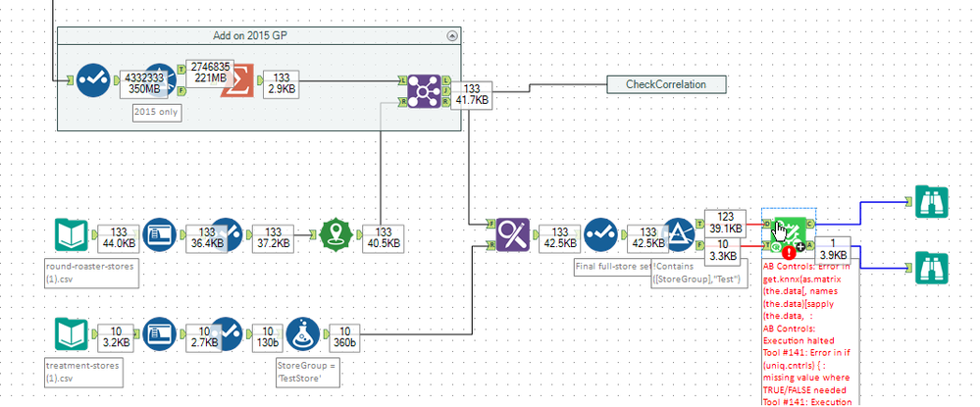Click Auto Field tool after treatment-stores input
The width and height of the screenshot is (980, 407).
160,333
